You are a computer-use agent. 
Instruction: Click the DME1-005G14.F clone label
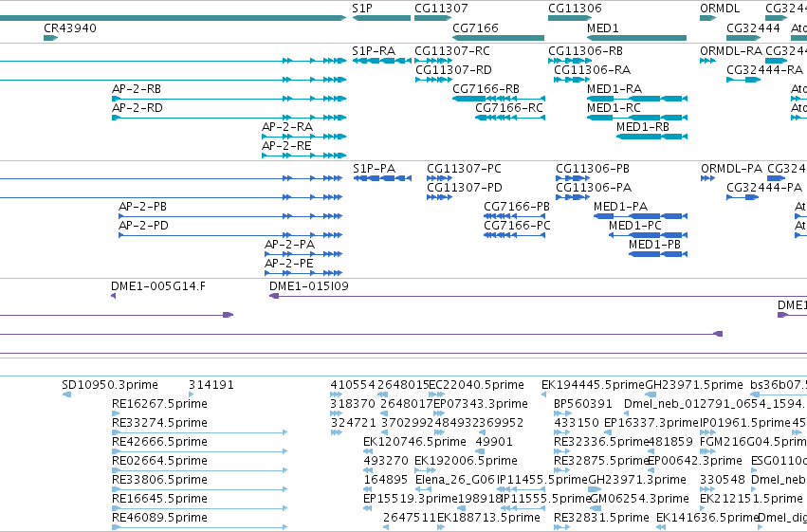click(158, 286)
